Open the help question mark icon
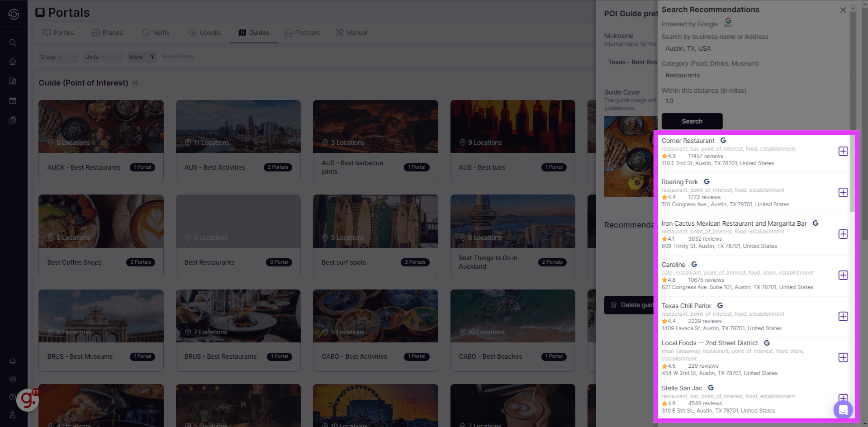868x427 pixels. point(12,397)
